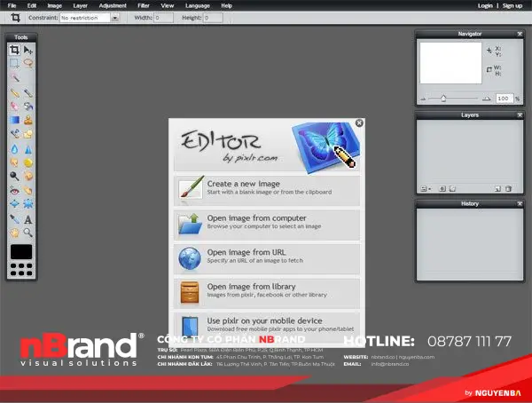Click add layer mask icon
The height and width of the screenshot is (403, 532).
coord(442,189)
